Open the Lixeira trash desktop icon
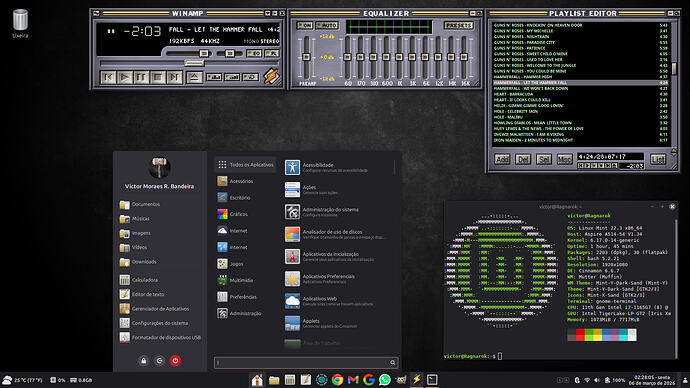This screenshot has height=388, width=690. tap(20, 23)
